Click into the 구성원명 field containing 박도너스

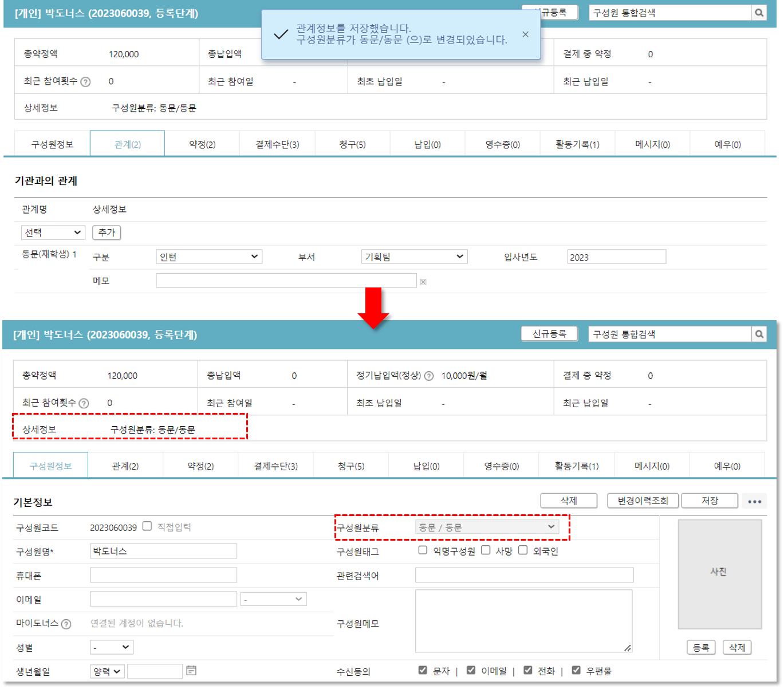tap(163, 551)
